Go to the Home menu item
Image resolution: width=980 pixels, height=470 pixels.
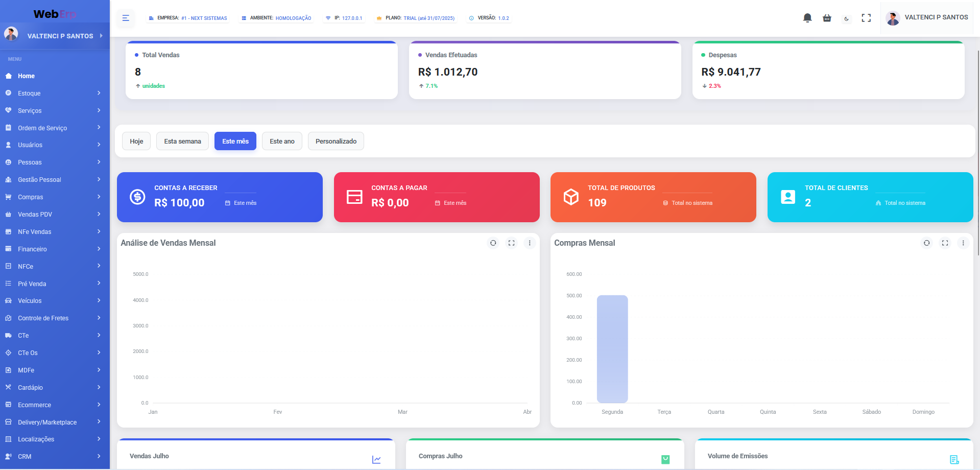pos(27,76)
